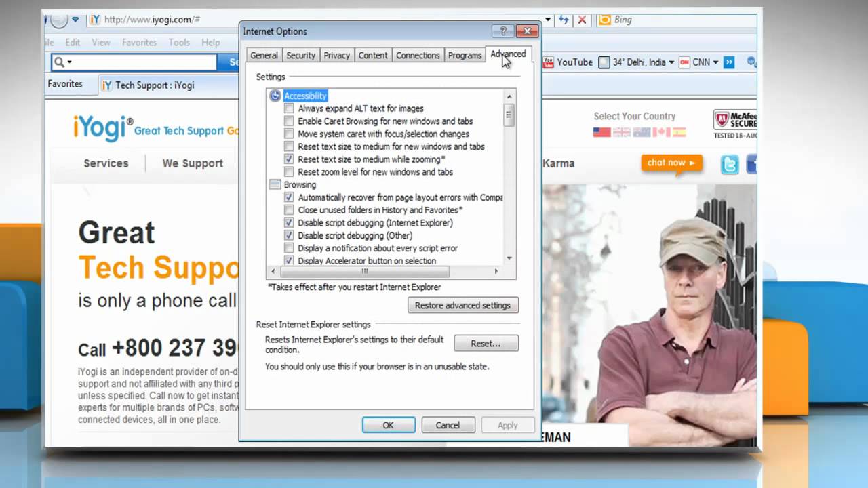This screenshot has height=488, width=868.
Task: Switch to the Security tab
Action: pos(300,56)
